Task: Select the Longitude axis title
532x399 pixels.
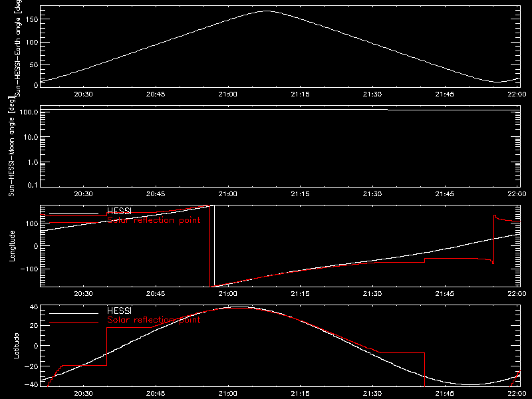Action: [x=12, y=246]
